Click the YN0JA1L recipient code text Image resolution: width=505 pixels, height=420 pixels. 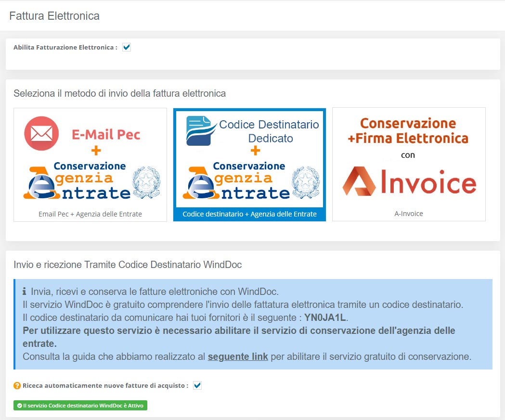[x=325, y=318]
